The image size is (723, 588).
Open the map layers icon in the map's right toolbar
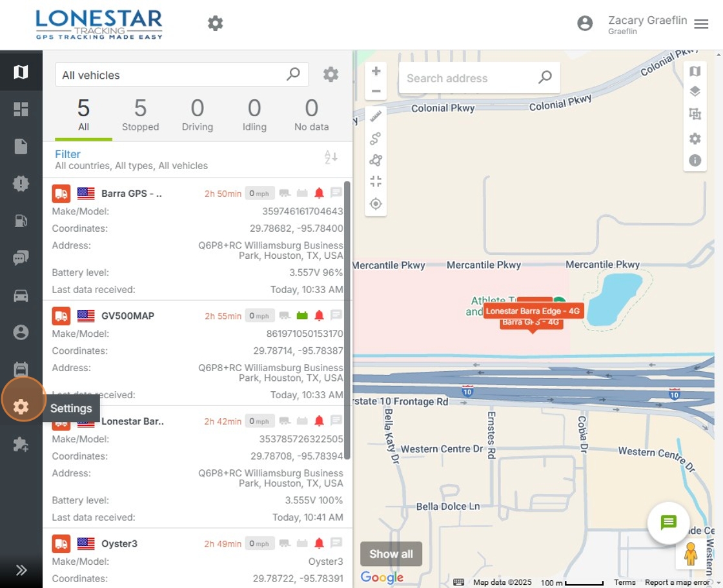tap(695, 91)
